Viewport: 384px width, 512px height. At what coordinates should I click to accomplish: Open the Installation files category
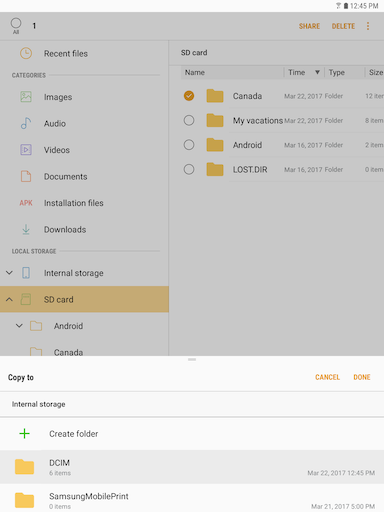pos(84,203)
